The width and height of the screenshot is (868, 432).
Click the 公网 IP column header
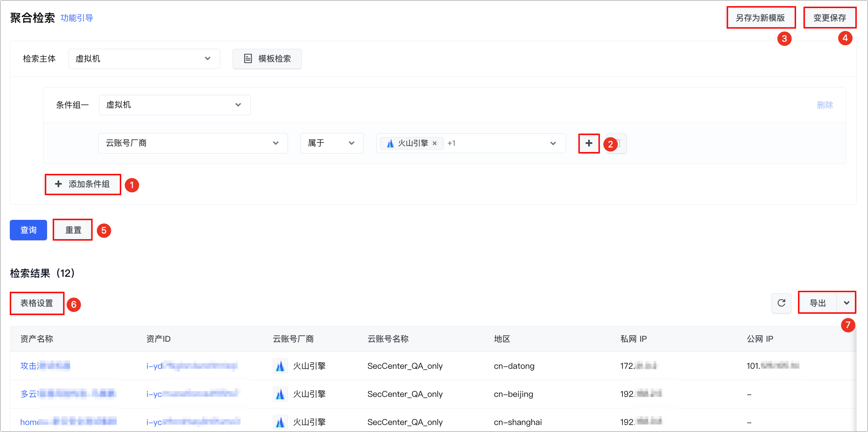pos(760,339)
